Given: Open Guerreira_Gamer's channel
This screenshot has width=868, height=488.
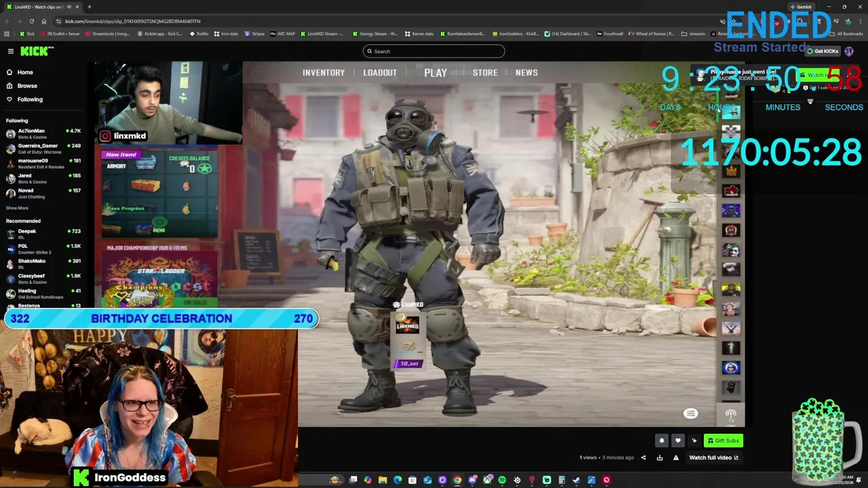Looking at the screenshot, I should [43, 148].
